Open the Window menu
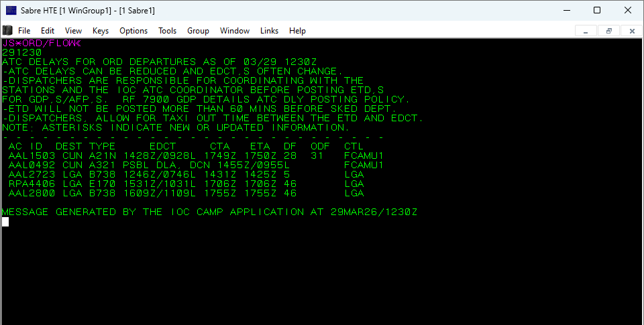 [x=235, y=31]
